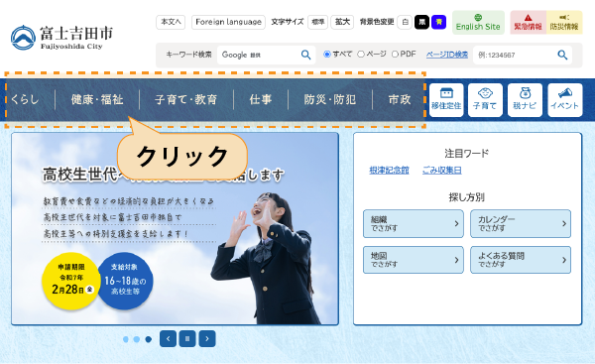The width and height of the screenshot is (595, 364).
Task: Set text size to 標準
Action: coord(317,22)
